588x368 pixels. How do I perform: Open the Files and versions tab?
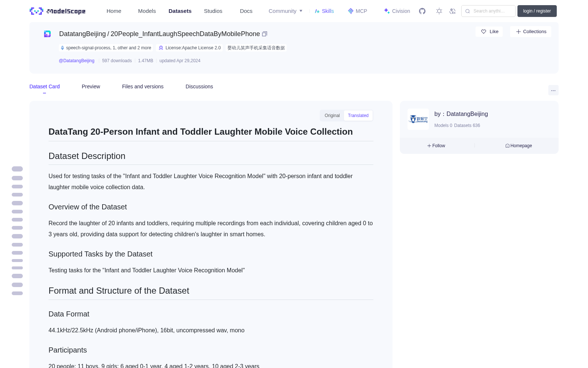click(x=143, y=86)
